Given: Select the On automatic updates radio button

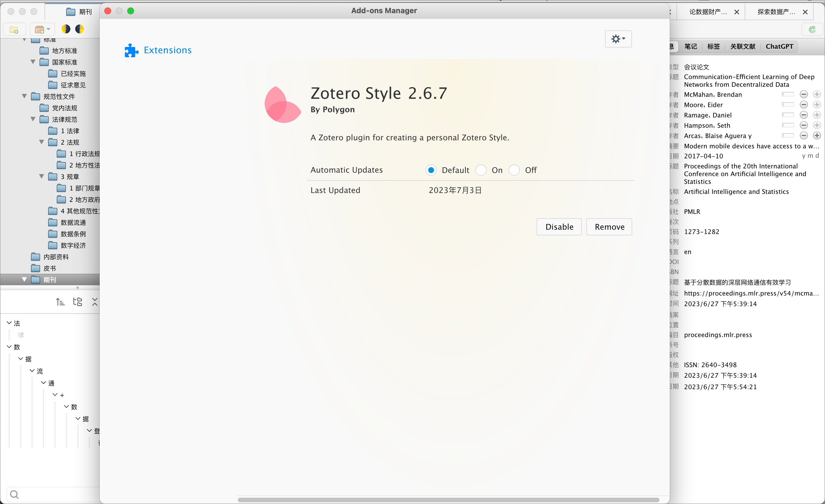Looking at the screenshot, I should click(x=481, y=170).
